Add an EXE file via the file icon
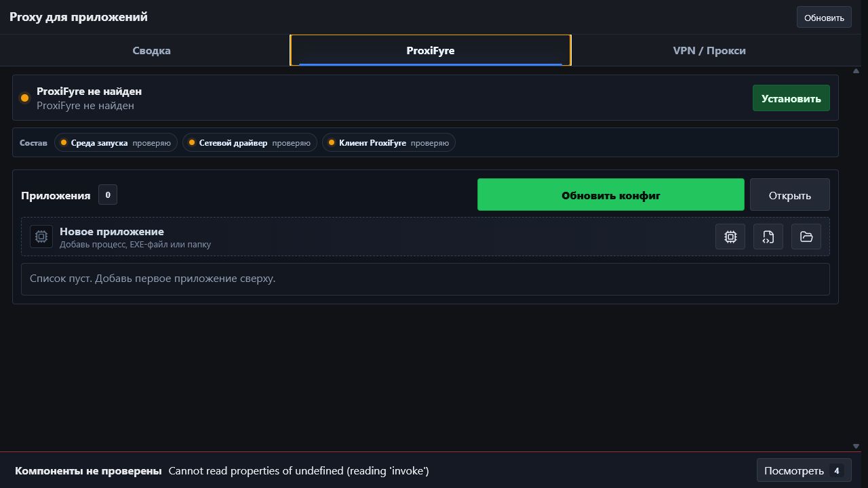The width and height of the screenshot is (868, 488). click(x=768, y=237)
